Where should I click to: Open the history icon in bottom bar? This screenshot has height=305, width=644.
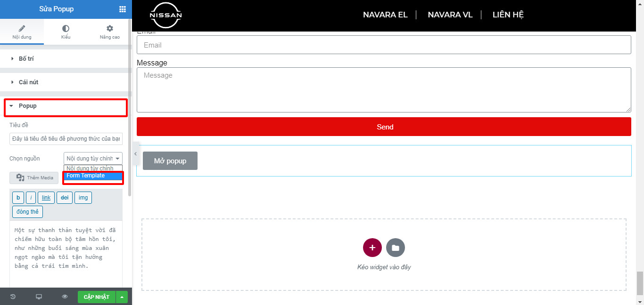point(13,297)
